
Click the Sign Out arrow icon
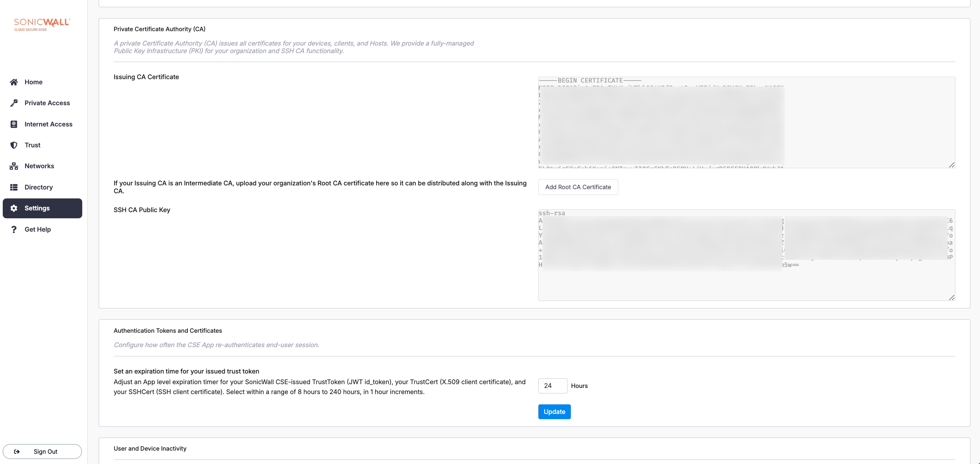[17, 451]
